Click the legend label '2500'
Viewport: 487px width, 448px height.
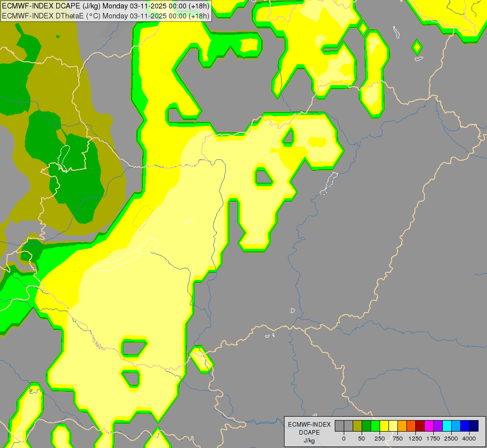pyautogui.click(x=451, y=439)
